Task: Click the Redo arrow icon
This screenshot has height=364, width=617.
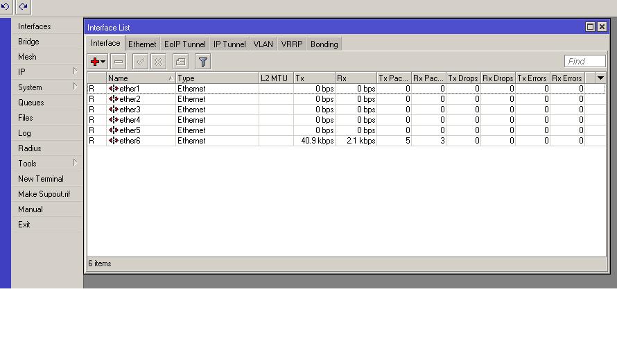Action: [23, 6]
